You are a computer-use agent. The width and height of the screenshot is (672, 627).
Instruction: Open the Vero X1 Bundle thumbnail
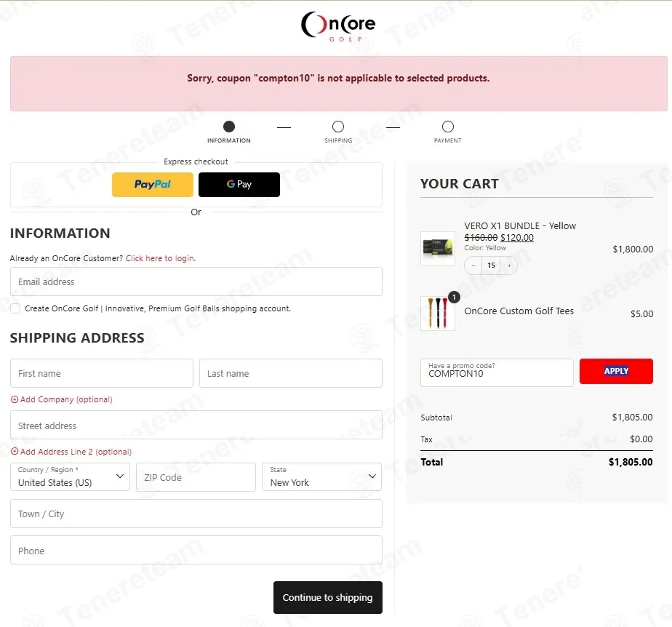(x=438, y=249)
